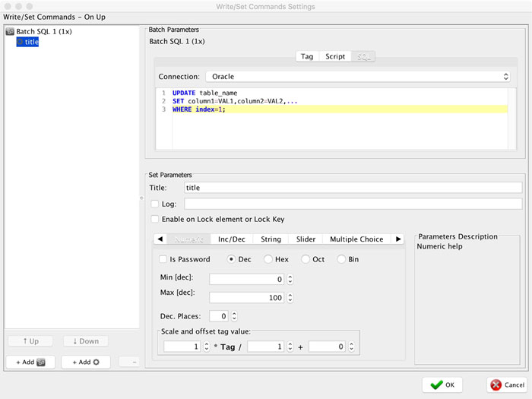This screenshot has width=532, height=399.
Task: Add a new batch with the + Add batch button
Action: click(x=30, y=362)
